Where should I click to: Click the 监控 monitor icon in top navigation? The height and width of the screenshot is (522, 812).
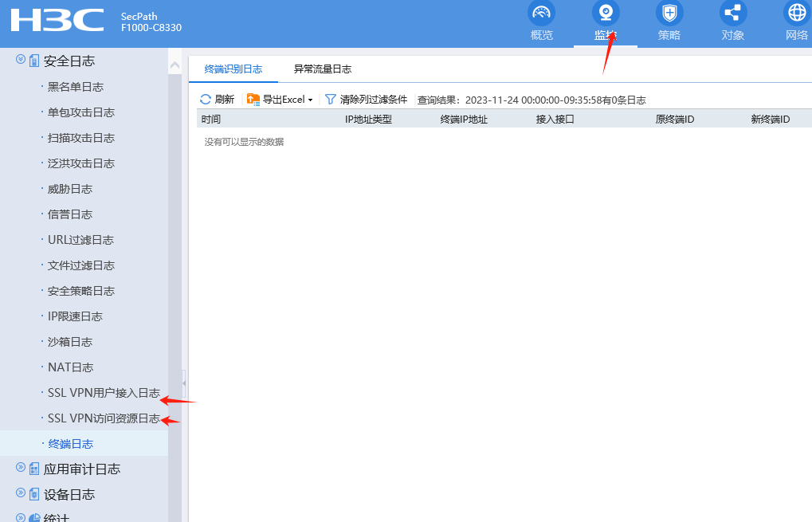[606, 13]
